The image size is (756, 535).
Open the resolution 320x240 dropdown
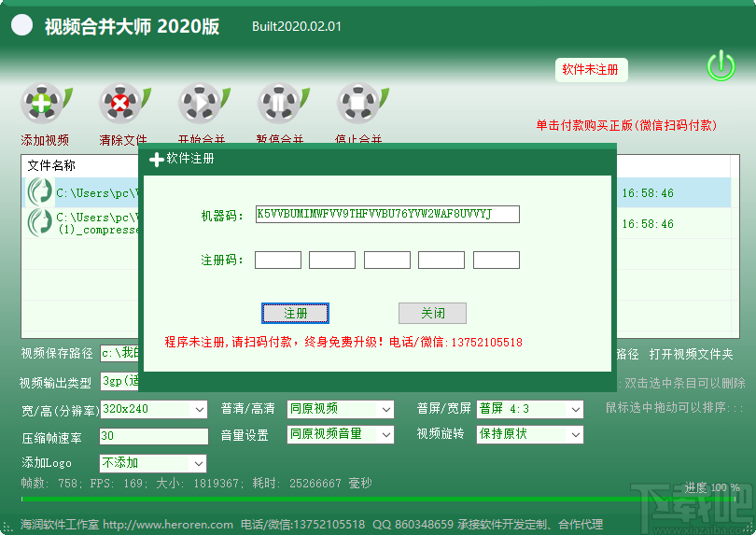click(x=154, y=410)
